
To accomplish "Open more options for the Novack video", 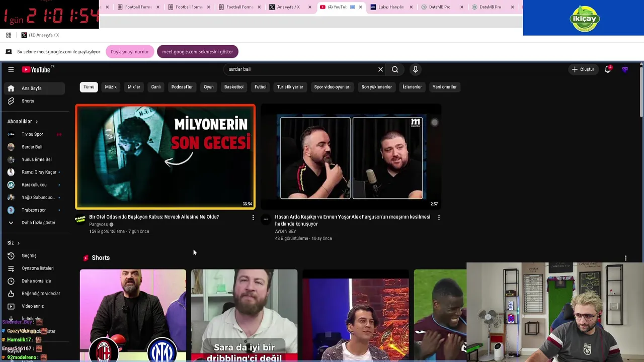I will coord(253,217).
